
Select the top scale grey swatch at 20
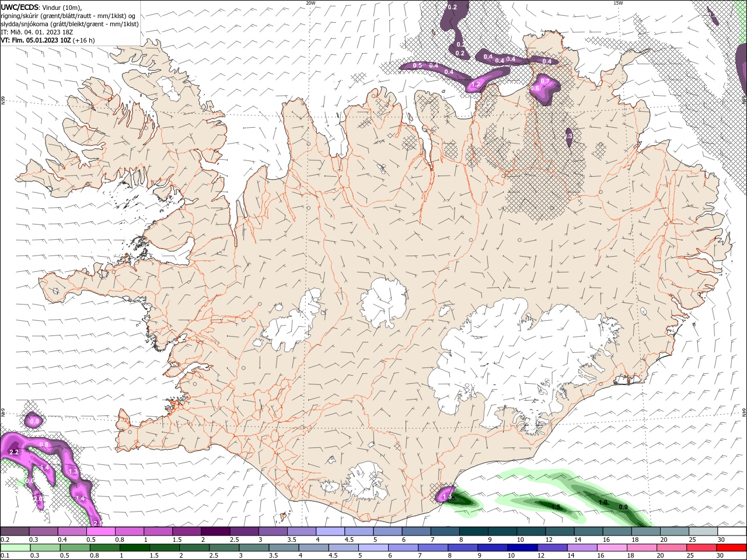coord(675,531)
